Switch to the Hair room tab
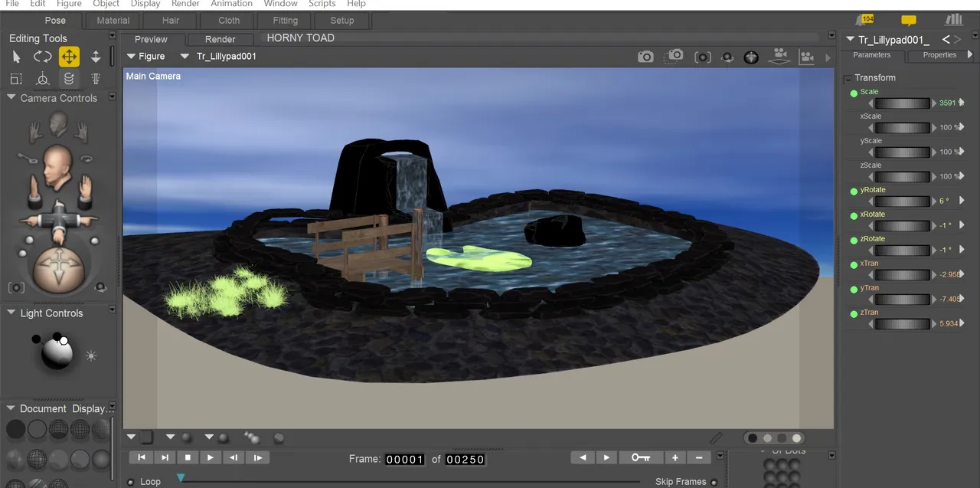Viewport: 980px width, 488px height. (171, 21)
